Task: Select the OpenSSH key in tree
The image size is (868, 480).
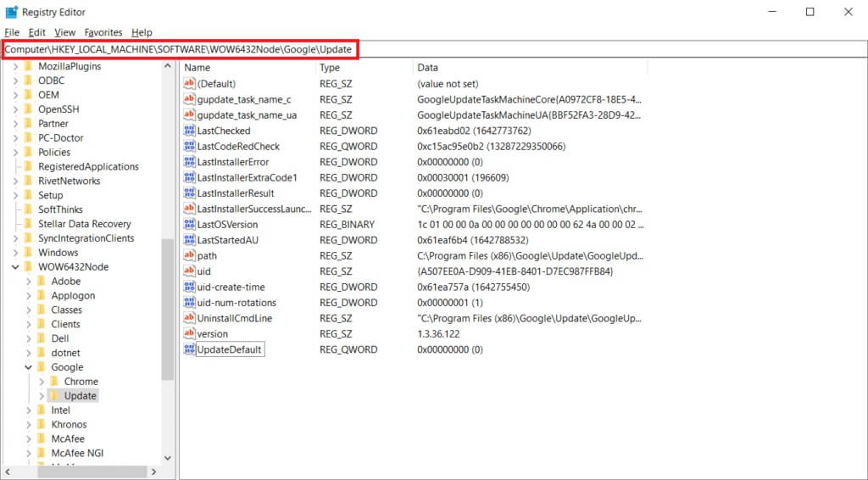Action: pyautogui.click(x=58, y=109)
